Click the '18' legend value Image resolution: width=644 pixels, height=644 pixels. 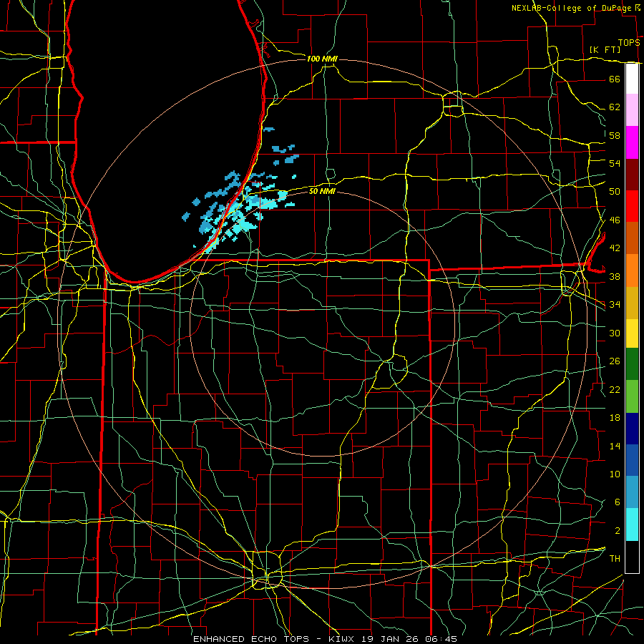coord(615,418)
